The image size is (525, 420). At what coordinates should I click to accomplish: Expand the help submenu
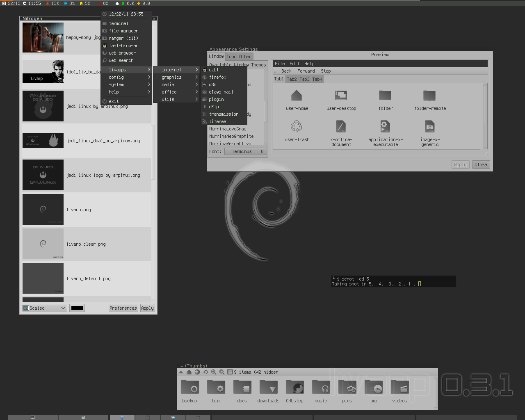(126, 92)
